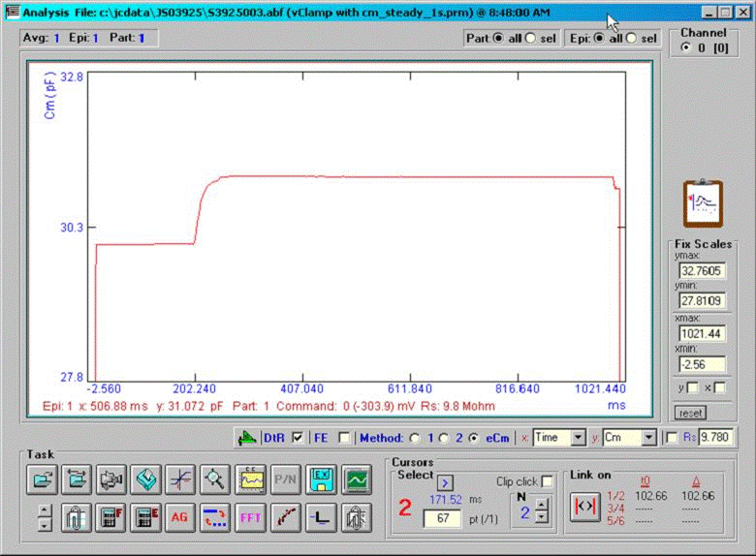Select Method 2 radio button
Screen dimensions: 756x556
(444, 438)
